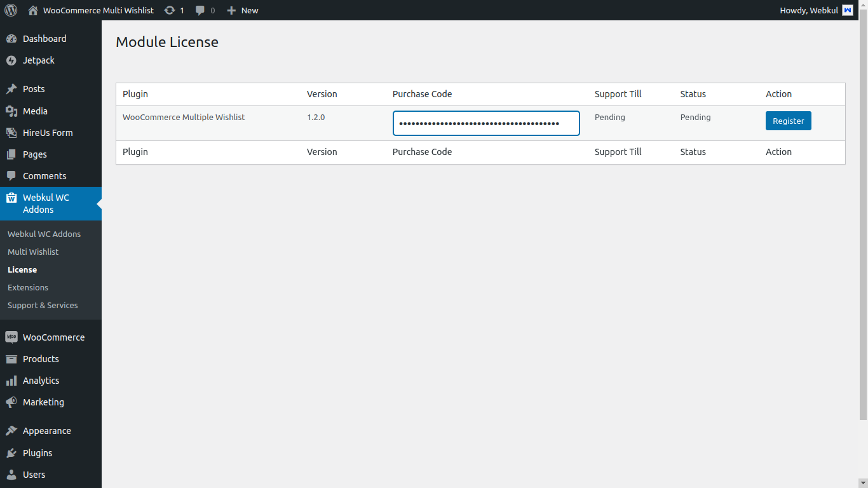The height and width of the screenshot is (488, 868).
Task: Click the WooCommerce icon in the sidebar
Action: (x=13, y=337)
